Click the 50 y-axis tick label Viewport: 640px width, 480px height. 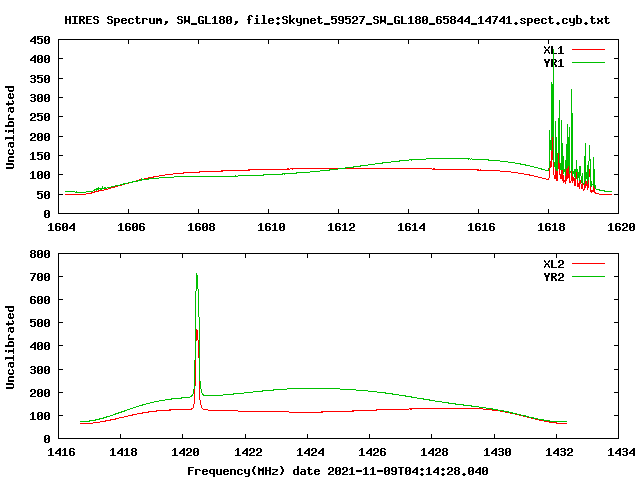click(44, 195)
